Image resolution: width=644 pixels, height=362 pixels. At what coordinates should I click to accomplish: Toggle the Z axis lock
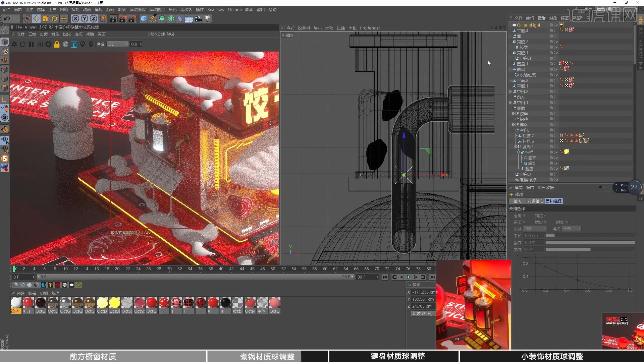(x=94, y=19)
